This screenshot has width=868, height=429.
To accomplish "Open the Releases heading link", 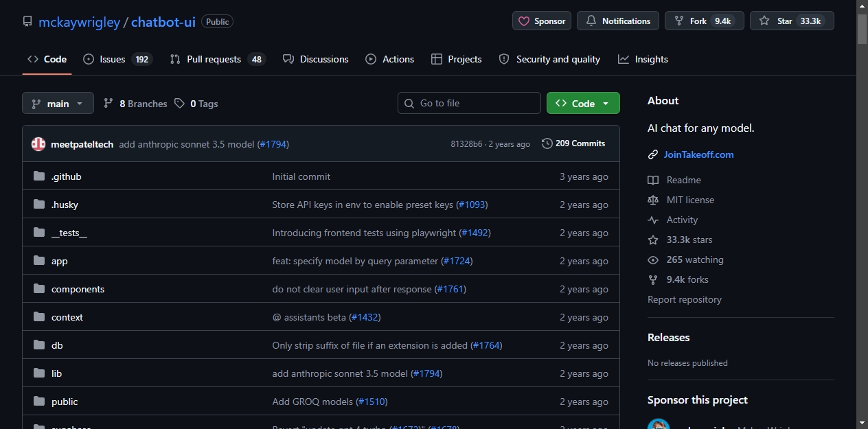I will [668, 337].
